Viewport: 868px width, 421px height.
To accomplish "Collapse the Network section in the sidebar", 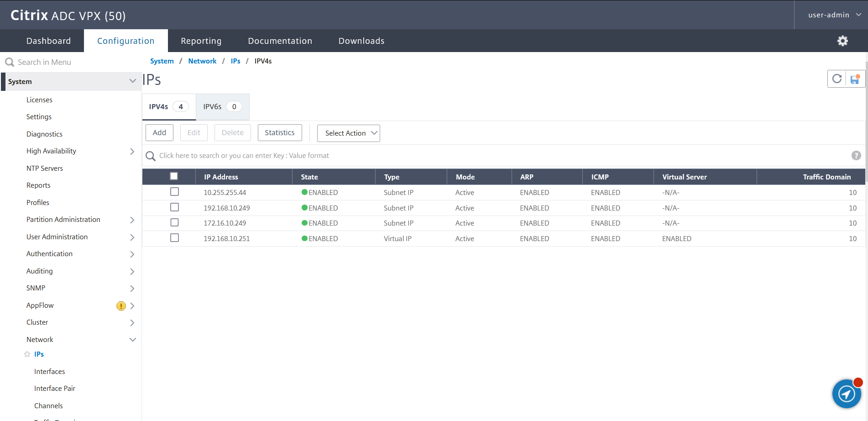I will (133, 339).
